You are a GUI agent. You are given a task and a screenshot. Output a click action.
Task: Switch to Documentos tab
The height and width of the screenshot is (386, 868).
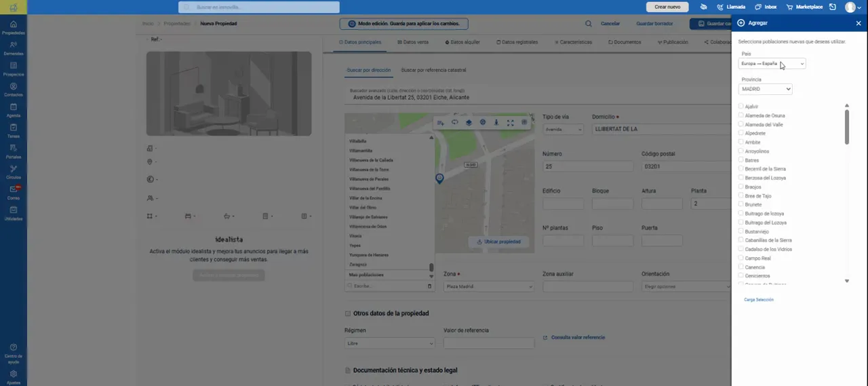(x=625, y=42)
